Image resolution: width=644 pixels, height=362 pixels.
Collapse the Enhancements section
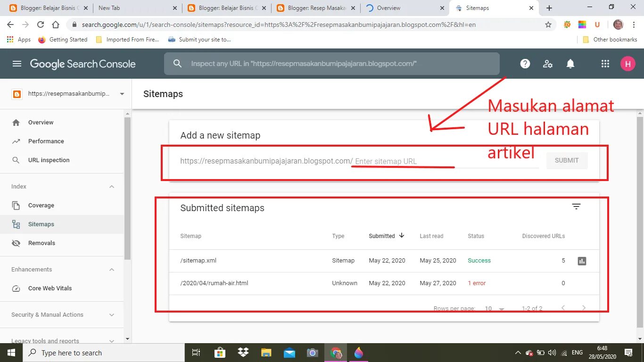point(112,270)
